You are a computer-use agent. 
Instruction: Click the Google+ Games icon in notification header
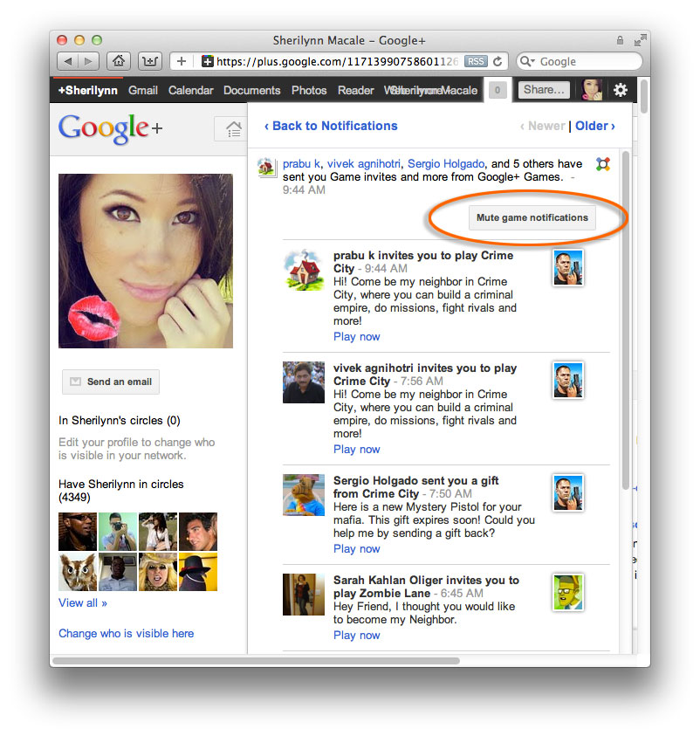[x=603, y=164]
